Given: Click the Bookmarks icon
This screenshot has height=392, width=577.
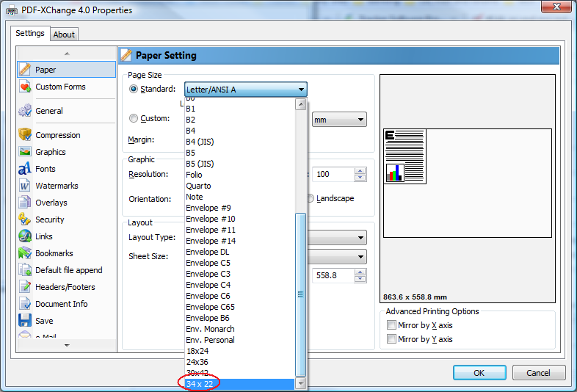Looking at the screenshot, I should [25, 253].
